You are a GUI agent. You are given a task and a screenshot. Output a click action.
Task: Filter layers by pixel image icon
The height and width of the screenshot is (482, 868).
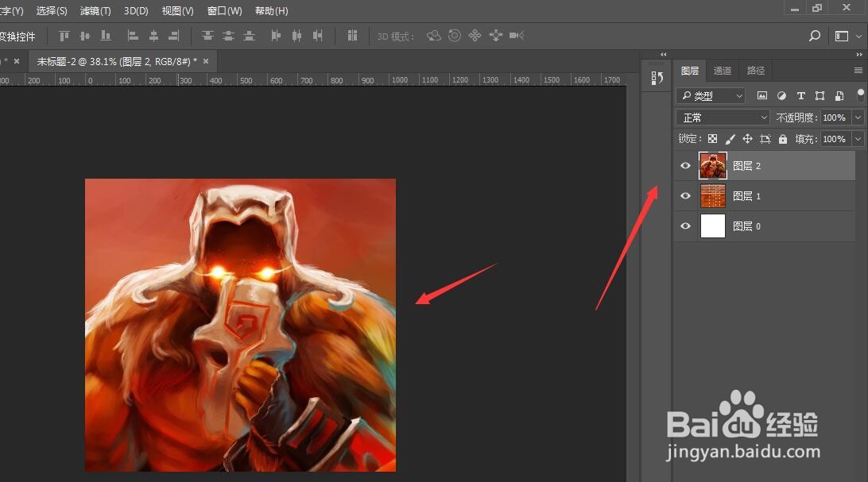[762, 95]
